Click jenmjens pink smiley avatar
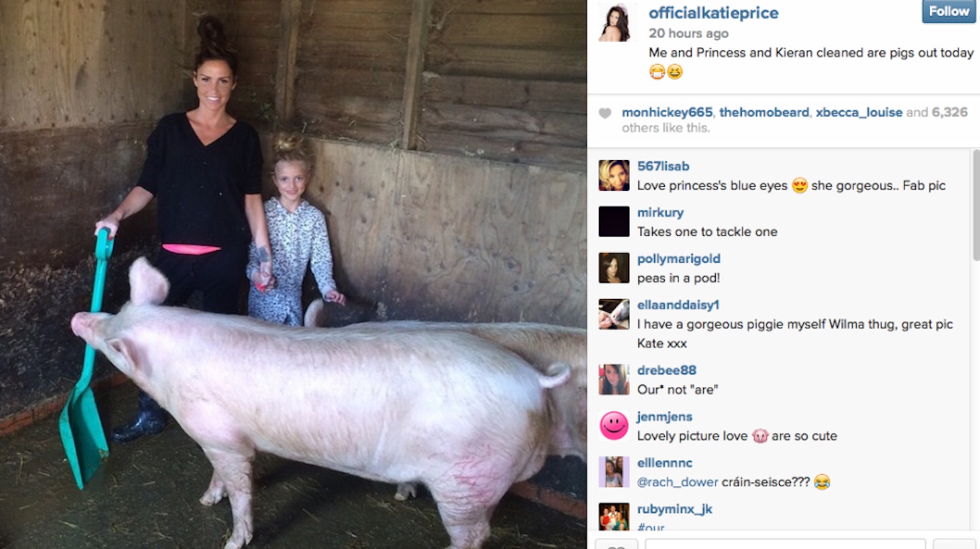The image size is (980, 549). tap(614, 426)
